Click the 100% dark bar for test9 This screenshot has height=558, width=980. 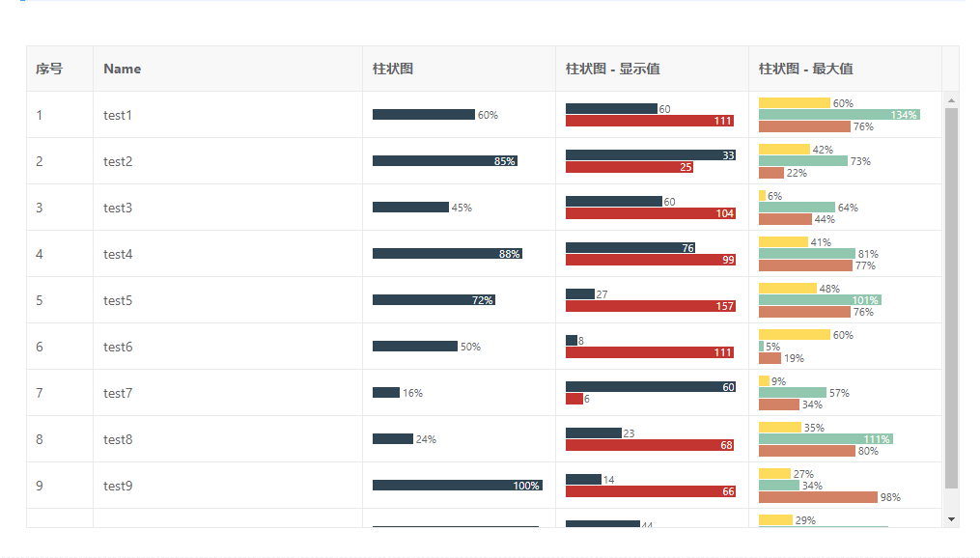457,486
